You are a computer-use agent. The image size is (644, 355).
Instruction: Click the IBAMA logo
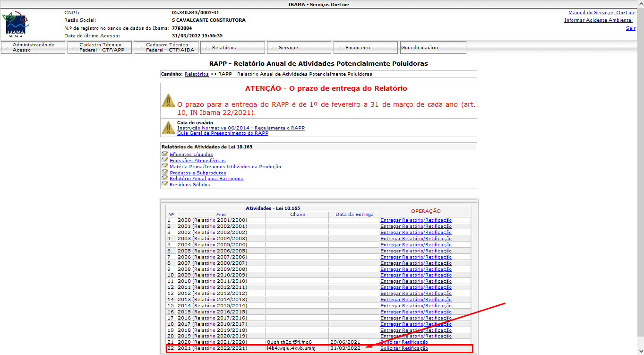click(15, 25)
